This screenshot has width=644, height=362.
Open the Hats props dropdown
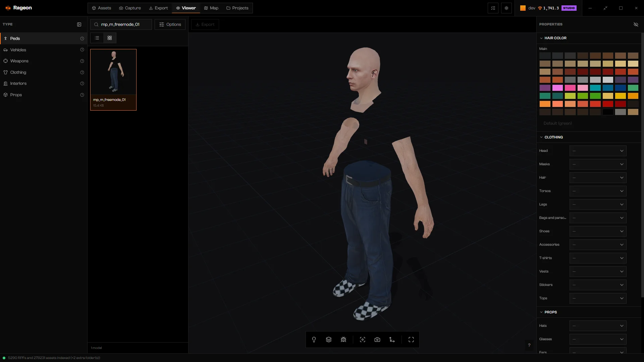pyautogui.click(x=598, y=326)
